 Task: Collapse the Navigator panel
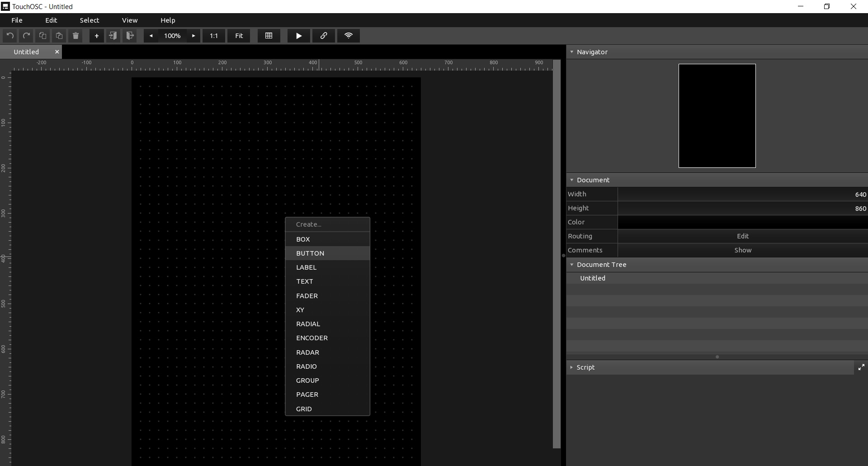pos(572,52)
